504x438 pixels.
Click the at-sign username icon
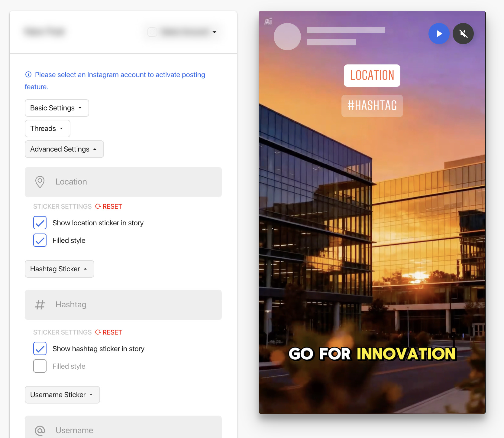point(40,430)
